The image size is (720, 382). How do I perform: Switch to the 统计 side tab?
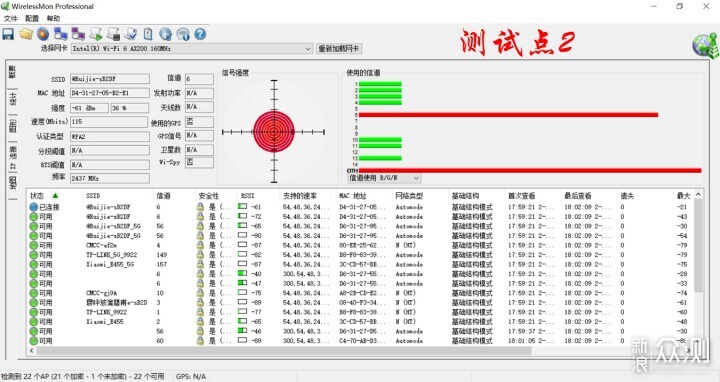point(12,99)
